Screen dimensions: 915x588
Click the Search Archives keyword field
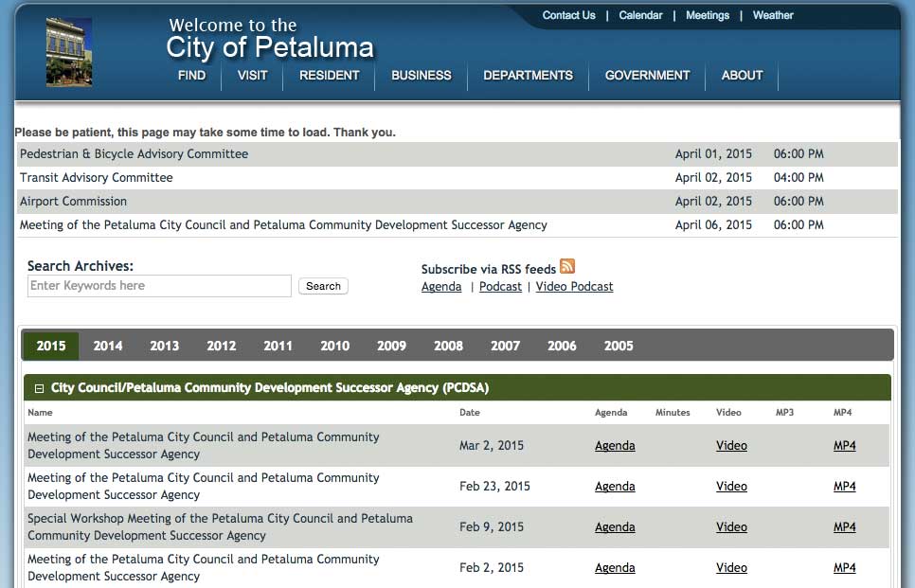click(x=159, y=286)
